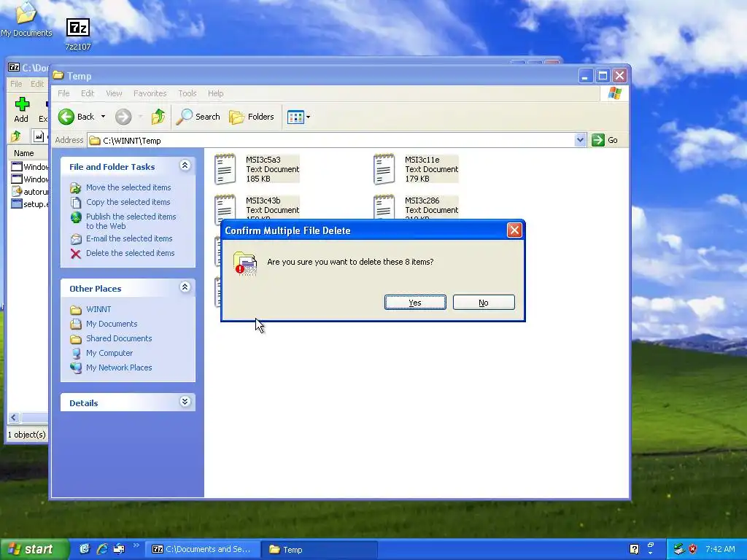Select the MSI3c11e text document icon
This screenshot has width=747, height=560.
tap(384, 169)
